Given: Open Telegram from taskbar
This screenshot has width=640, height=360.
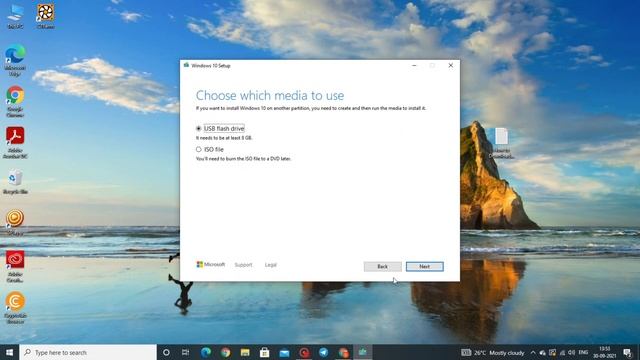Looking at the screenshot, I should (x=324, y=352).
